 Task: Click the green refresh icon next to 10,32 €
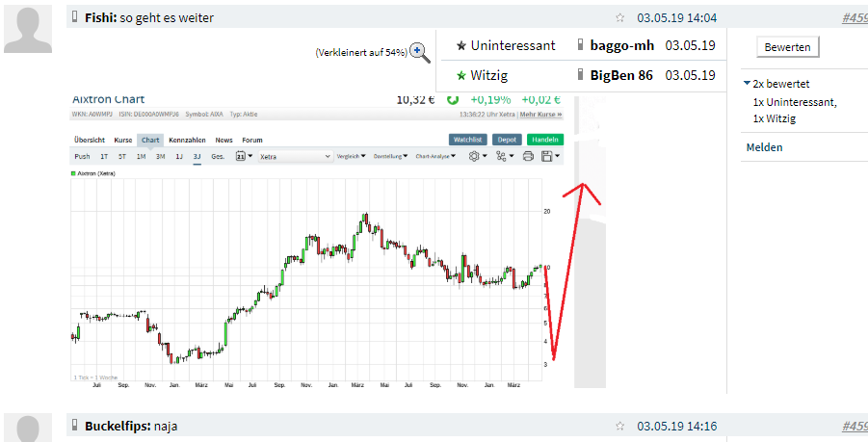[x=454, y=100]
